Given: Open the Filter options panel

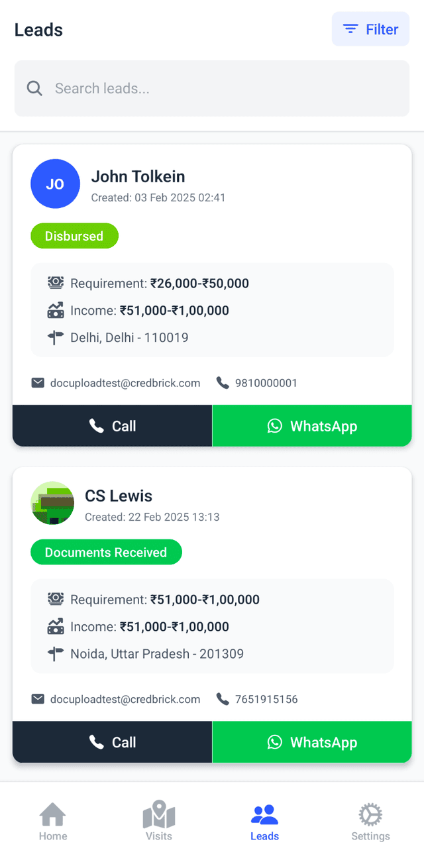Looking at the screenshot, I should coord(370,28).
